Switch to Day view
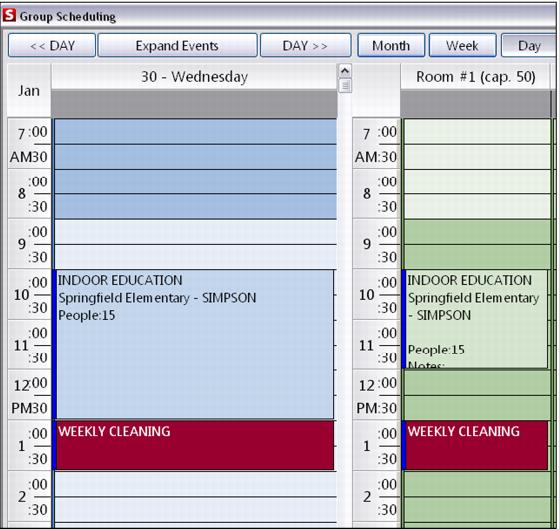Screen dimensions: 559x529 tap(529, 45)
